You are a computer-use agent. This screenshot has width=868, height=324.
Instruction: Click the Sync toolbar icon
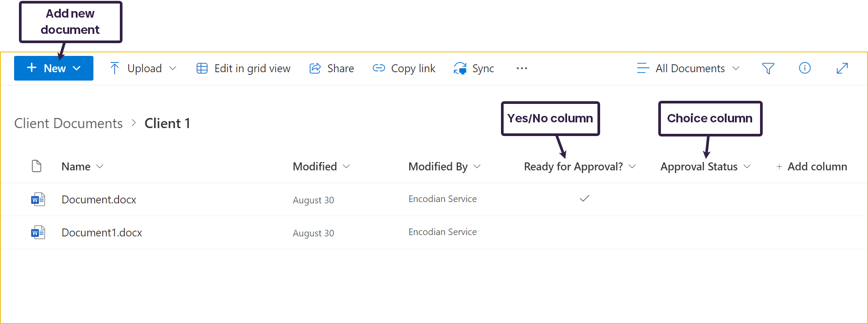tap(460, 68)
